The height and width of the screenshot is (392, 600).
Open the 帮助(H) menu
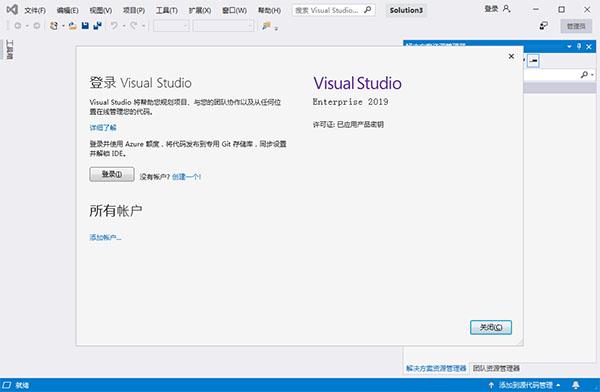tap(269, 10)
